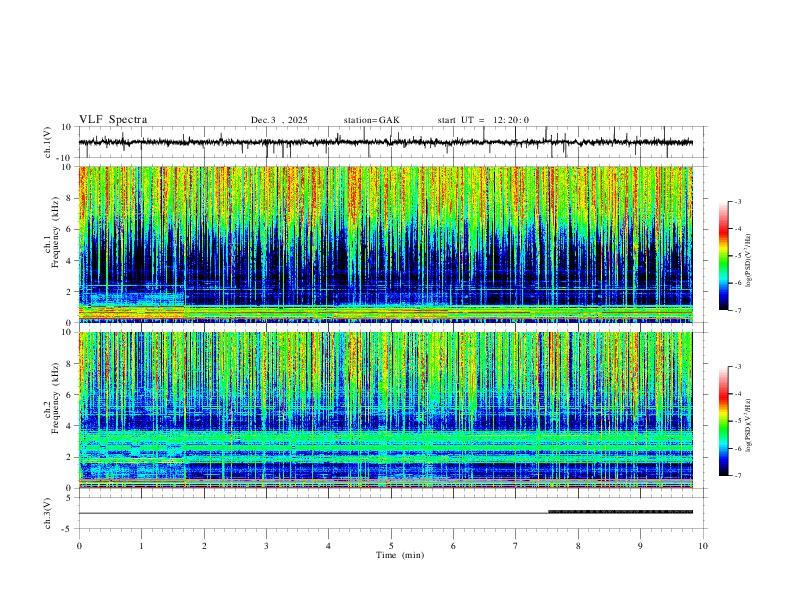792x612 pixels.
Task: Click the 'ch.3(V)' axis label
Action: point(49,513)
